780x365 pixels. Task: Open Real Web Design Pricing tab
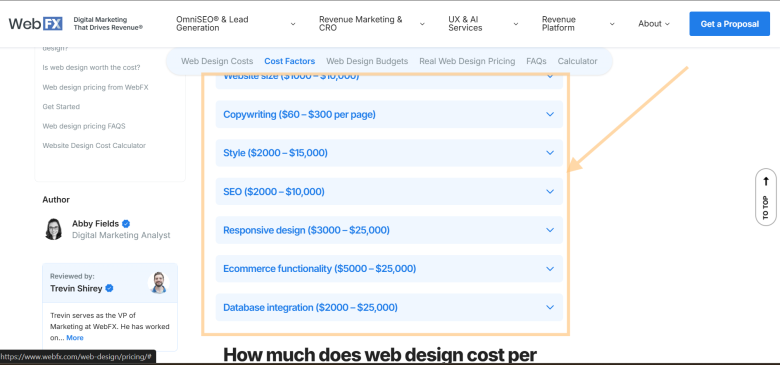tap(467, 61)
